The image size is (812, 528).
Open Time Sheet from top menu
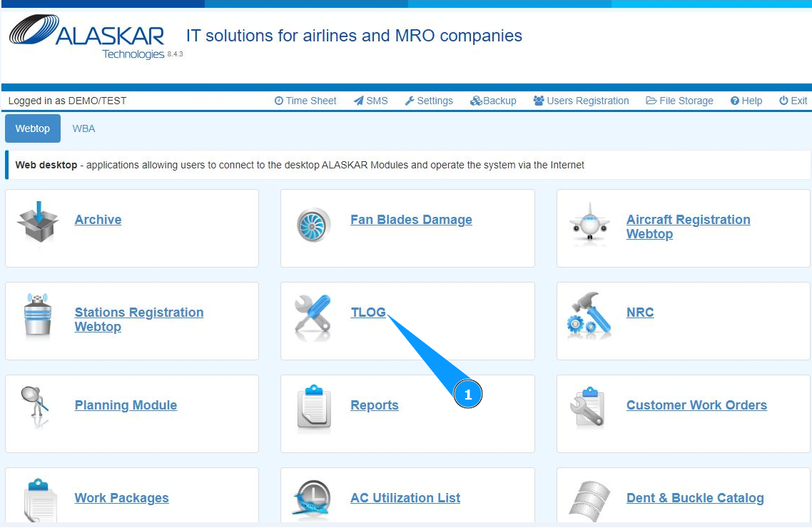(305, 101)
